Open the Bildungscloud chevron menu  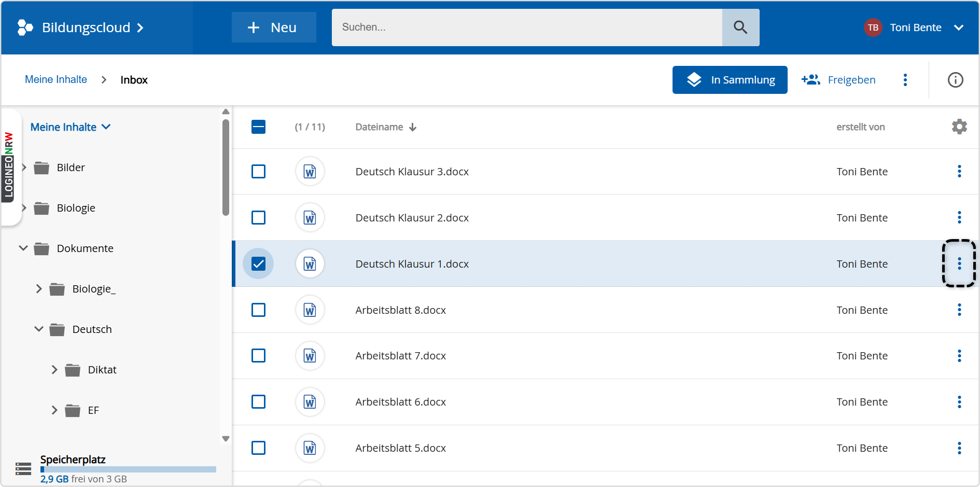click(x=140, y=28)
